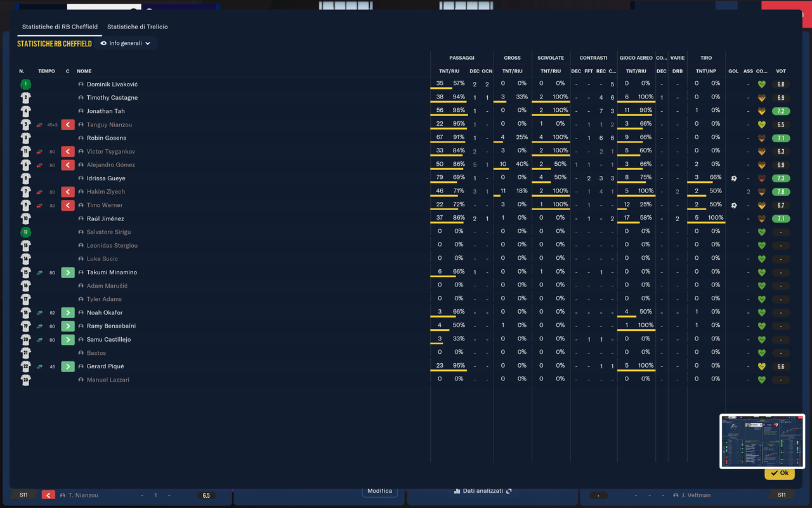Click the 6.5 rating in the bottom bar
Viewport: 812px width, 508px height.
206,495
